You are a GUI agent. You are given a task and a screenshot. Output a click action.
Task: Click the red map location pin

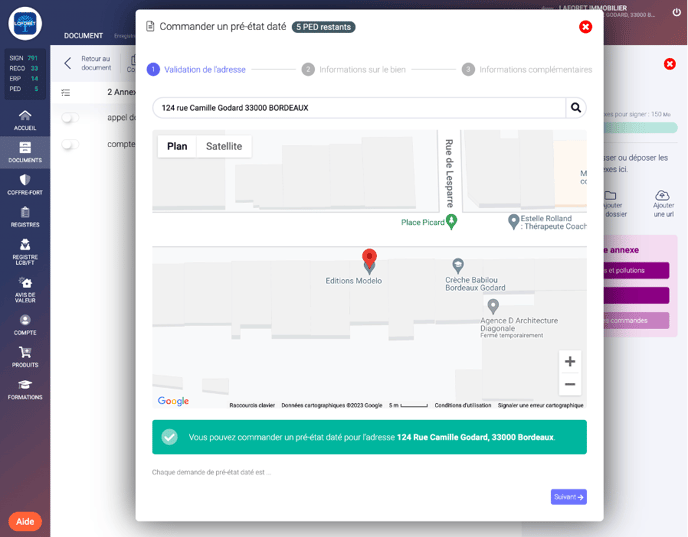[369, 260]
